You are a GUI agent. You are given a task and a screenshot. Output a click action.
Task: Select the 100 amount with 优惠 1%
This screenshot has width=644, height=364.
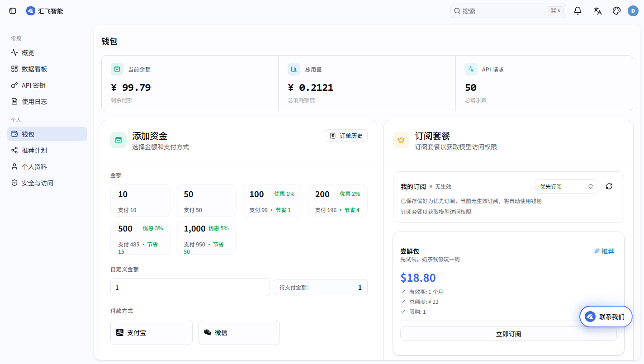[x=272, y=200]
